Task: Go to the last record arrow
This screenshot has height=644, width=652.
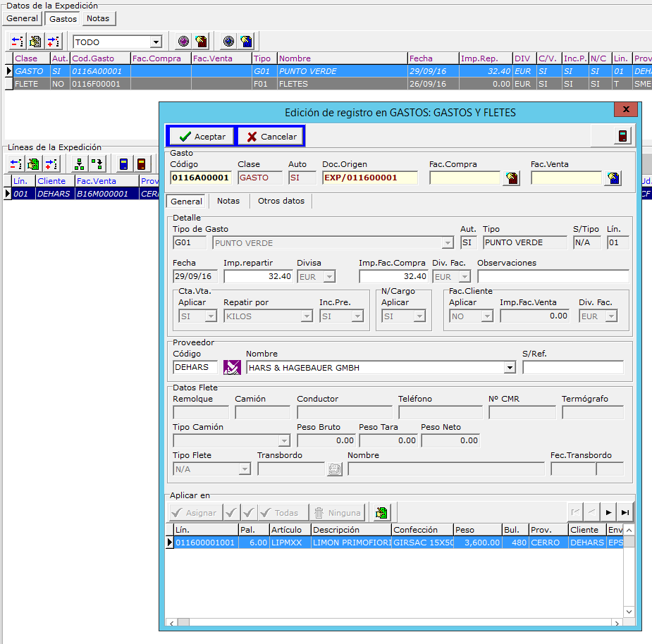Action: [x=625, y=513]
